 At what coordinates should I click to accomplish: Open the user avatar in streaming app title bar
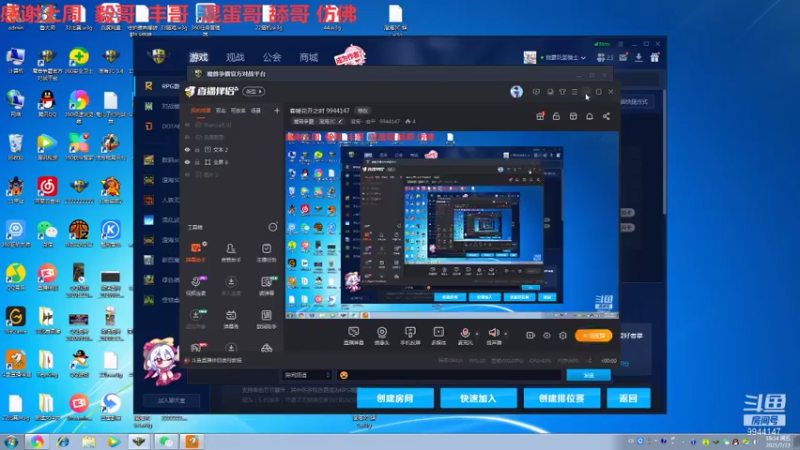[516, 91]
